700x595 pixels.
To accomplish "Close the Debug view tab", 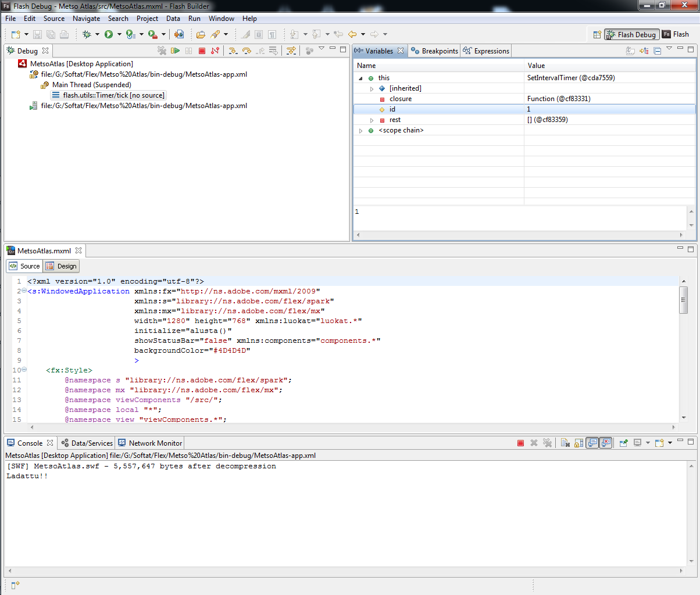I will point(45,51).
